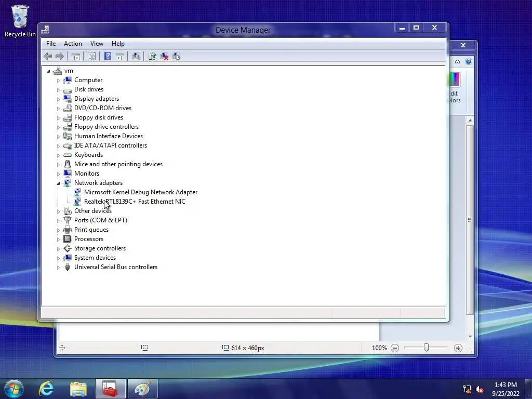The height and width of the screenshot is (399, 532).
Task: Click the Edit colors button in Paint
Action: [x=455, y=87]
